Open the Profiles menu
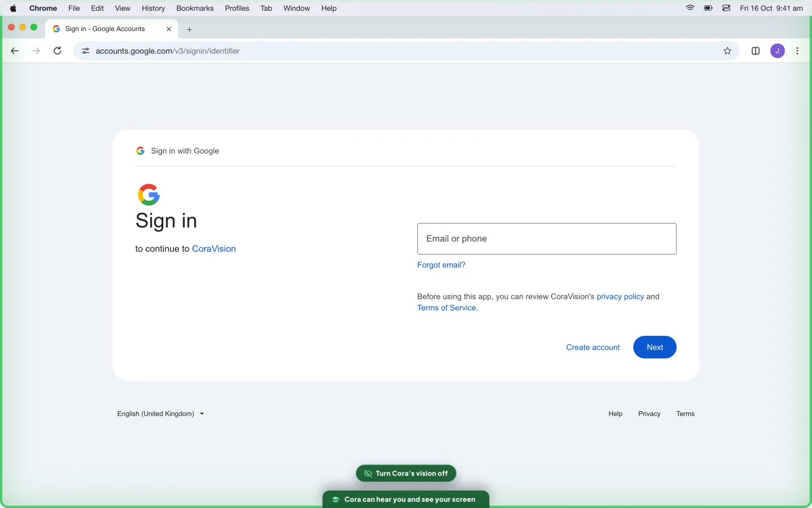 237,8
